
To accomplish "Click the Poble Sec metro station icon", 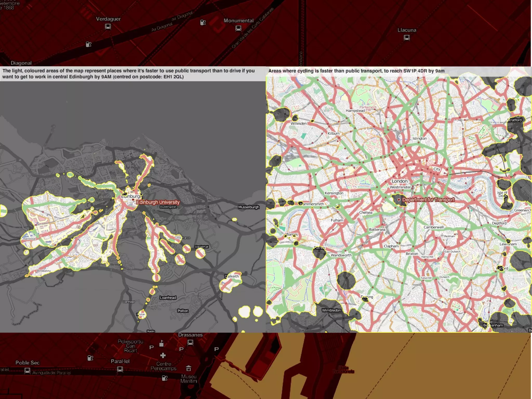I will (27, 370).
